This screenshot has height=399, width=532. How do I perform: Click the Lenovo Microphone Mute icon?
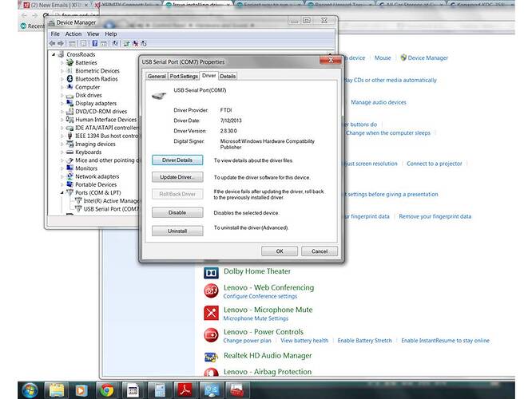[x=211, y=313]
